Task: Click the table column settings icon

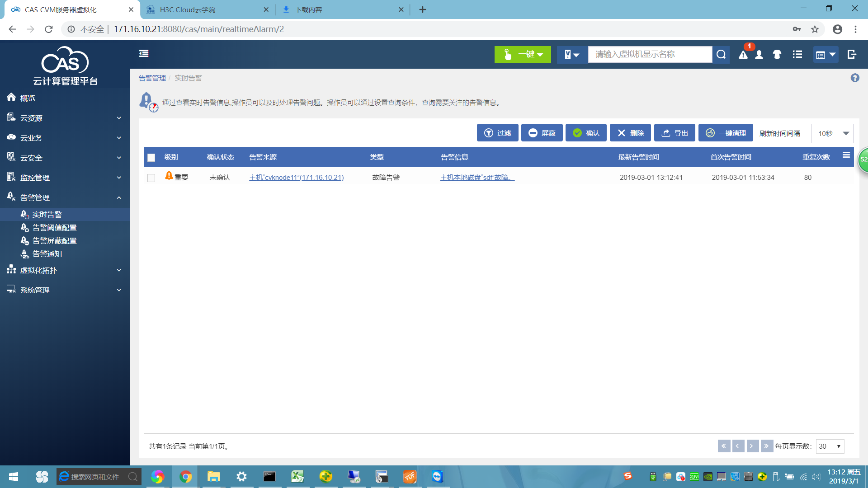Action: [x=846, y=155]
